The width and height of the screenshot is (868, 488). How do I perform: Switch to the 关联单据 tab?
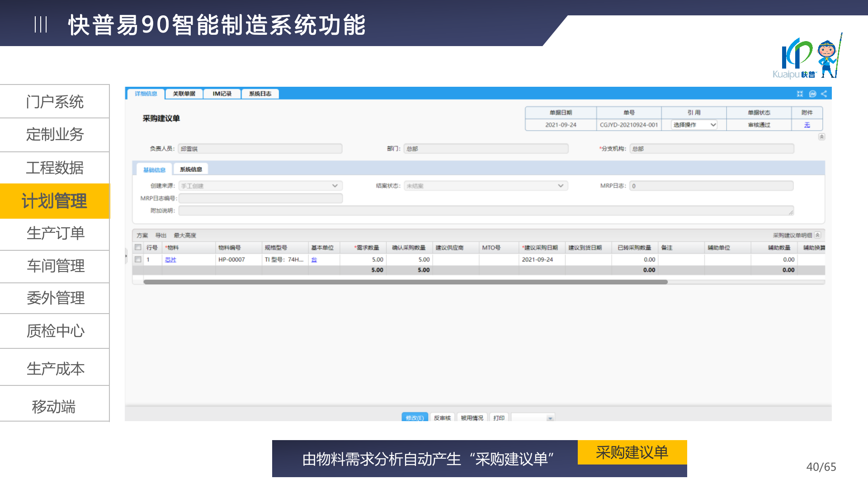point(184,94)
